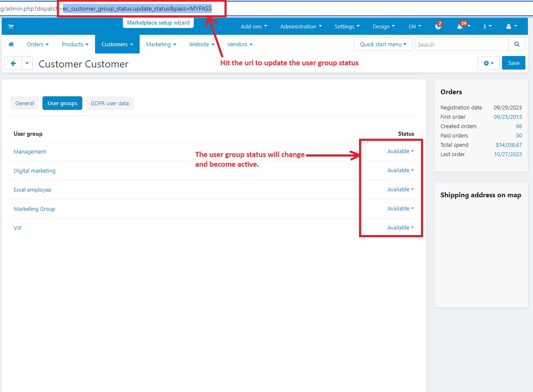This screenshot has width=533, height=392.
Task: Expand the dropdown arrow beside back button
Action: click(x=27, y=63)
